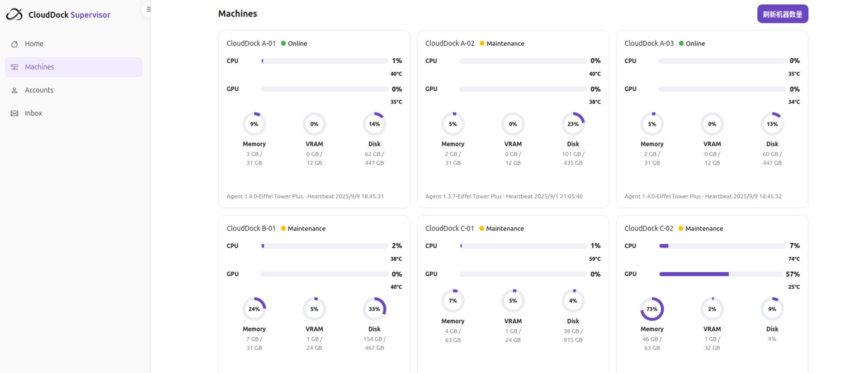Screen dimensions: 868x373
Task: Open the CloudDock C-01 machine title
Action: [x=449, y=228]
